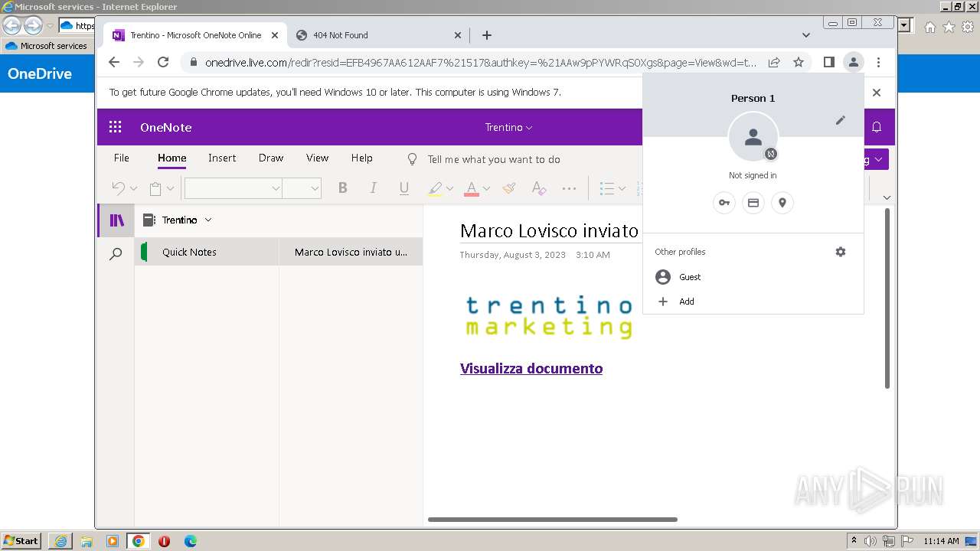The width and height of the screenshot is (980, 551).
Task: Click the horizontal scrollbar at bottom
Action: [553, 520]
